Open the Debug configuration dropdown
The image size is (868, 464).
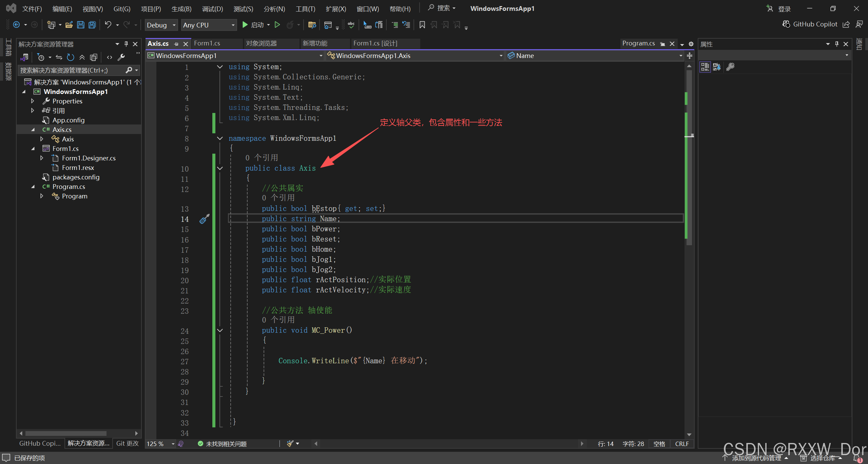(x=161, y=25)
